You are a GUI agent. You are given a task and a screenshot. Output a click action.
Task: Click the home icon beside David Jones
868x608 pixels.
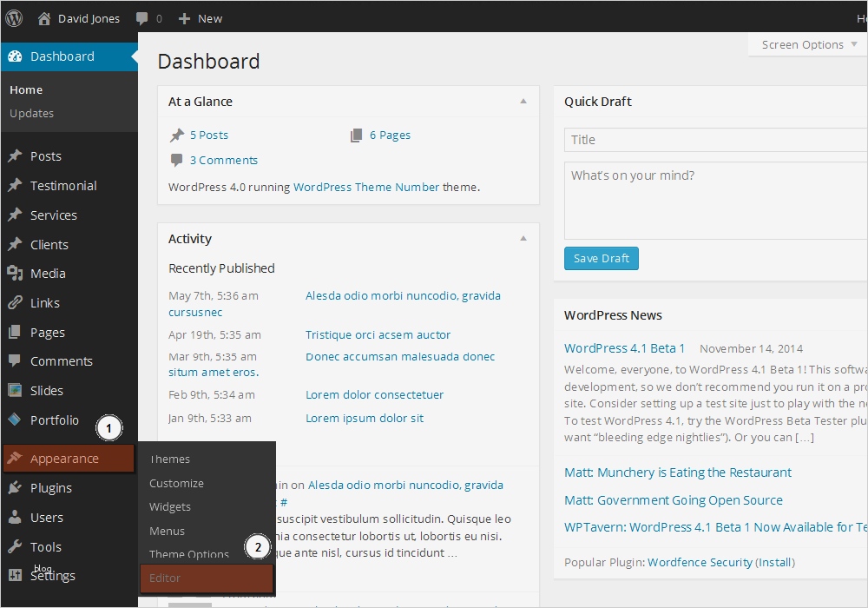[x=44, y=18]
